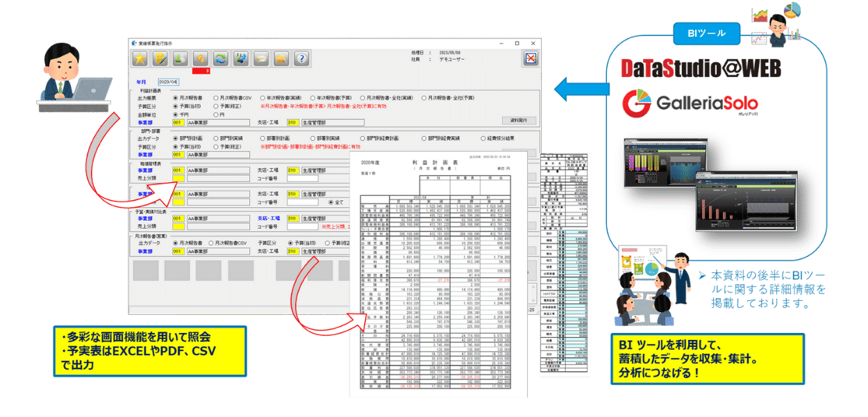868x417 pixels.
Task: Click the 事業部 code field 001 in 利益計画表
Action: [178, 123]
